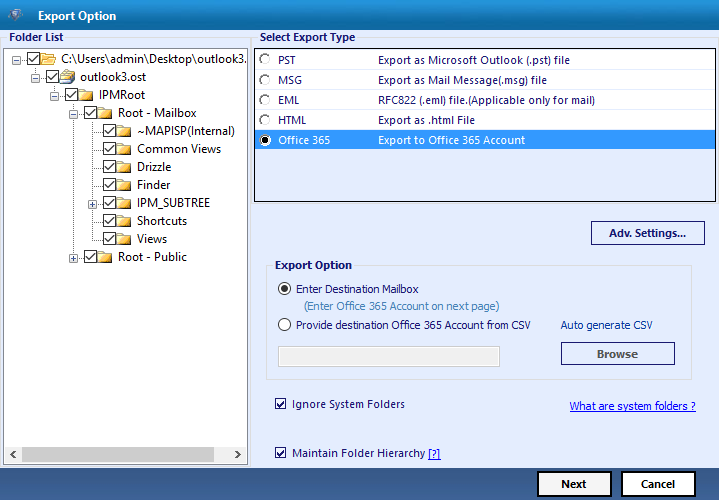Select the 'Drizzle' tree label
Image resolution: width=719 pixels, height=500 pixels.
pyautogui.click(x=154, y=167)
